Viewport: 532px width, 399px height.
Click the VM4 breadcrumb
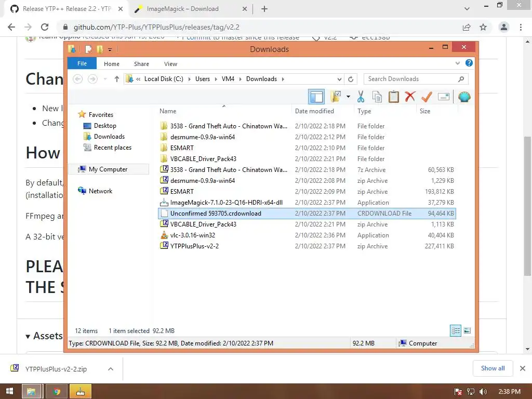click(228, 79)
